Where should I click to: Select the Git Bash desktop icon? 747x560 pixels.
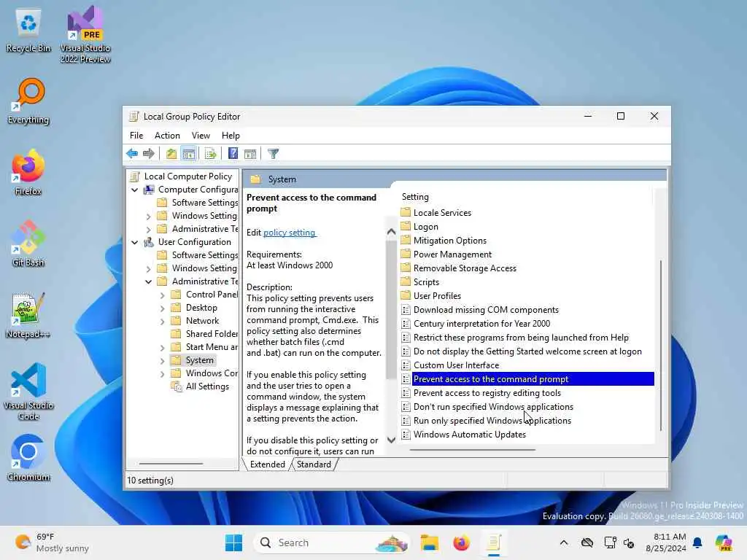[28, 244]
